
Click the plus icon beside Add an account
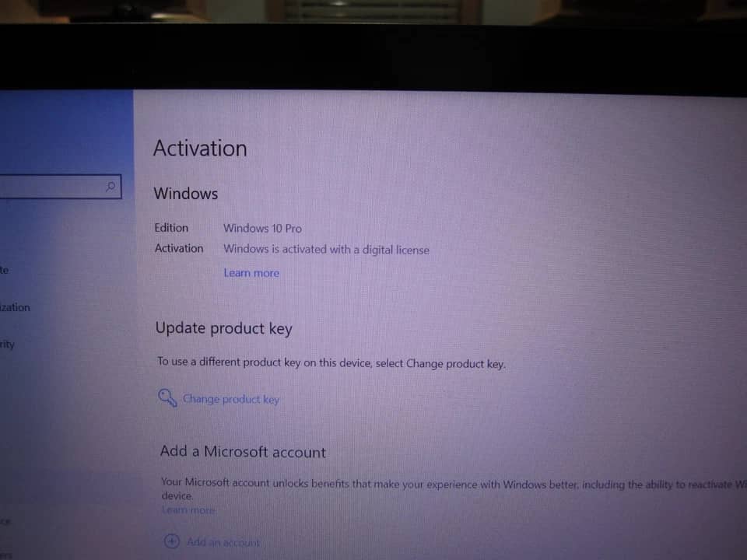(171, 541)
